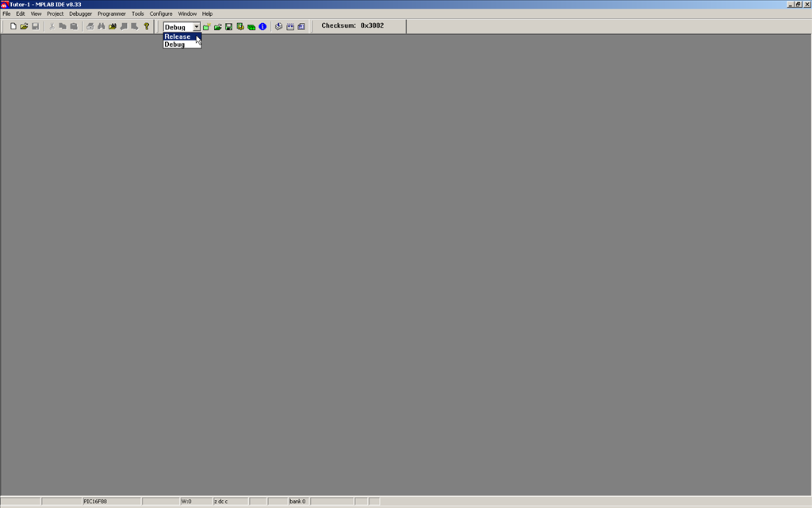
Task: Open the build configuration combo box arrow
Action: [x=197, y=27]
